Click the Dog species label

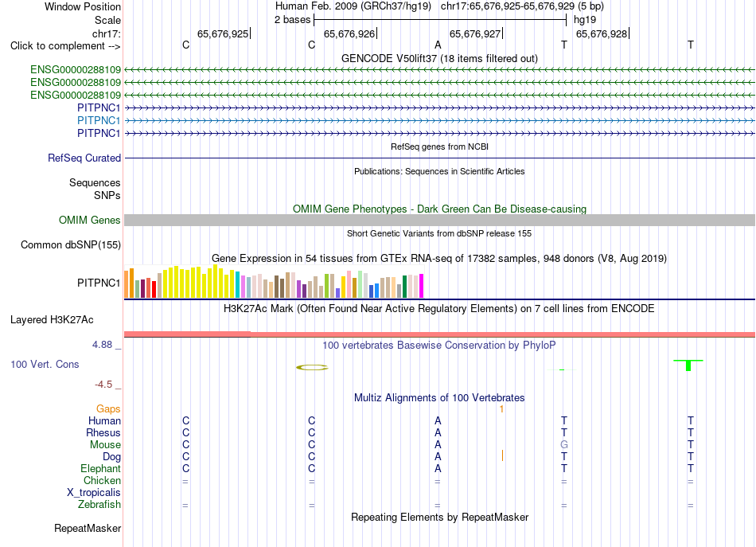111,456
